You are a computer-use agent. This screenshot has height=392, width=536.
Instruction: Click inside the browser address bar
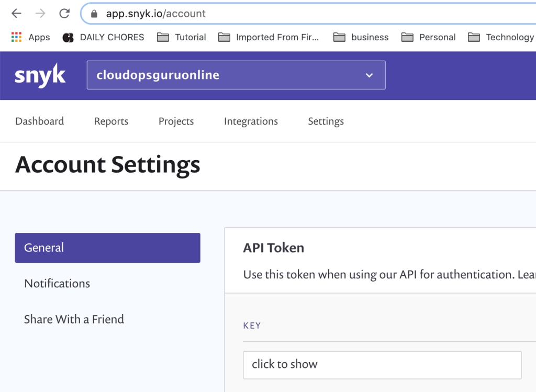click(209, 14)
